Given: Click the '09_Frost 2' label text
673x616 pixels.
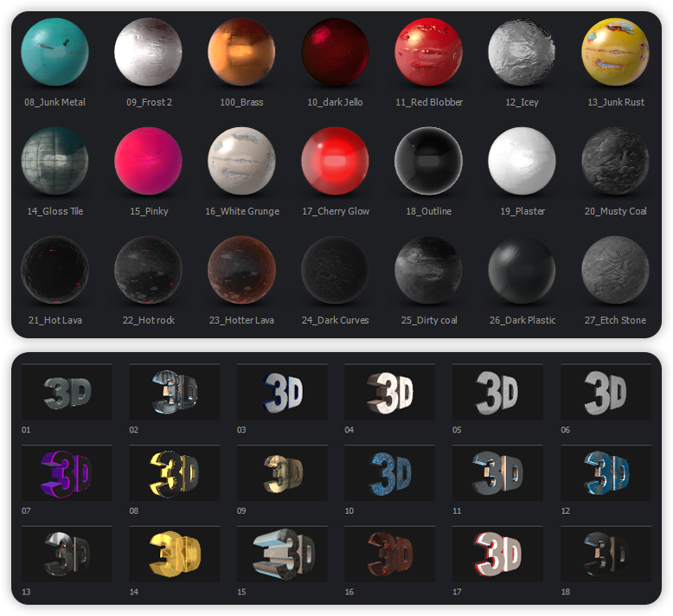Looking at the screenshot, I should pyautogui.click(x=149, y=102).
